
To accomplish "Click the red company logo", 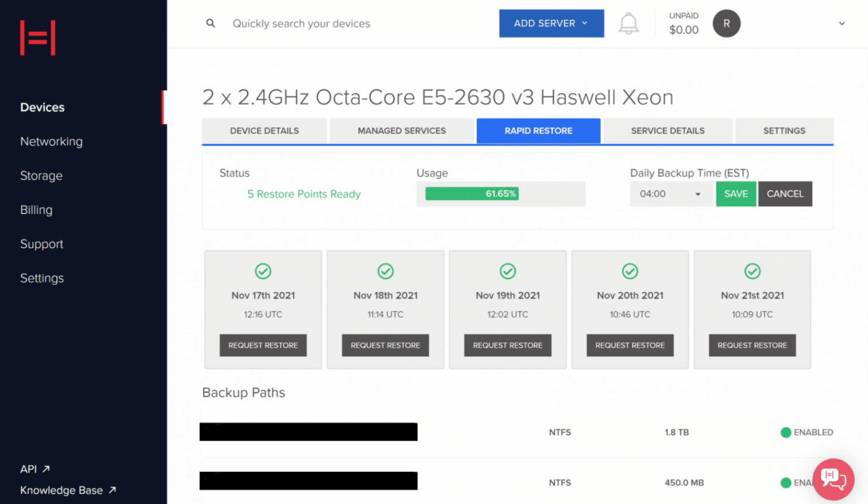I will pos(38,38).
